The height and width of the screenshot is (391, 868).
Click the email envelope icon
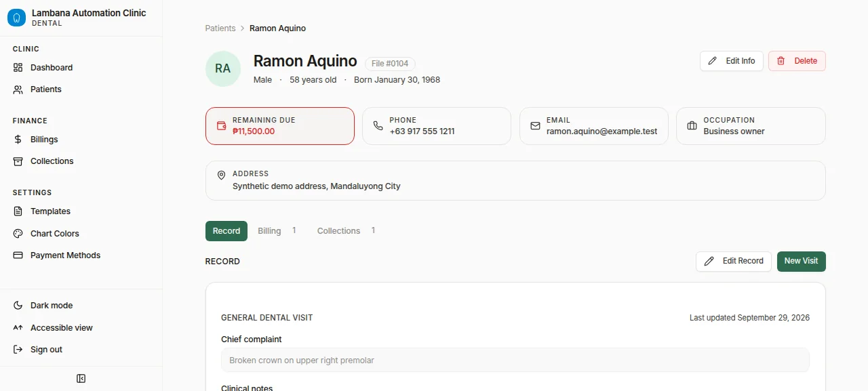click(535, 126)
